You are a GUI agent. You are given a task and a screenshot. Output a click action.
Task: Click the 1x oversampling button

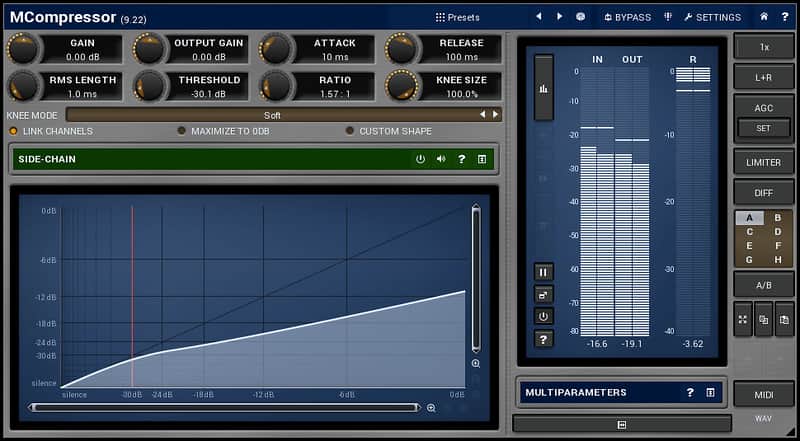tap(764, 47)
